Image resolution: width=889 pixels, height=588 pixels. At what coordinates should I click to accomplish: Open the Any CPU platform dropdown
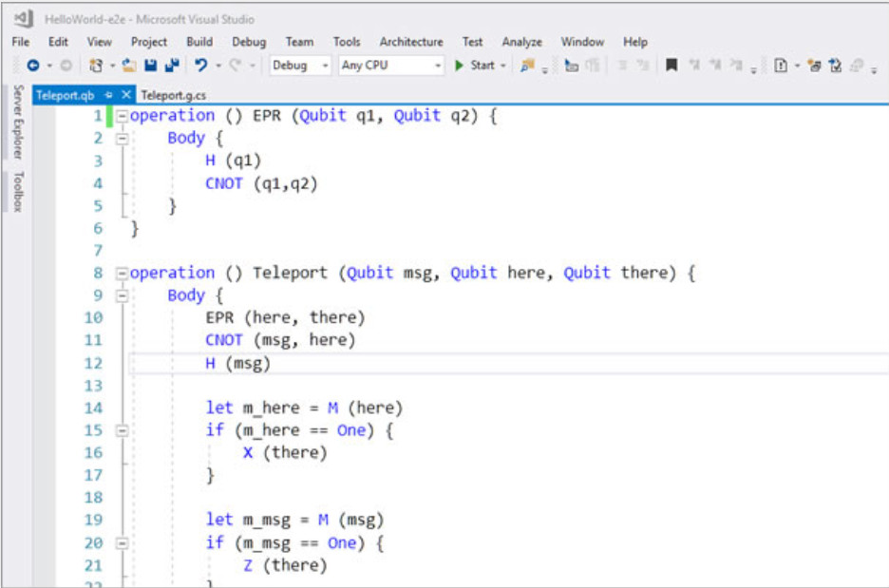(x=391, y=66)
